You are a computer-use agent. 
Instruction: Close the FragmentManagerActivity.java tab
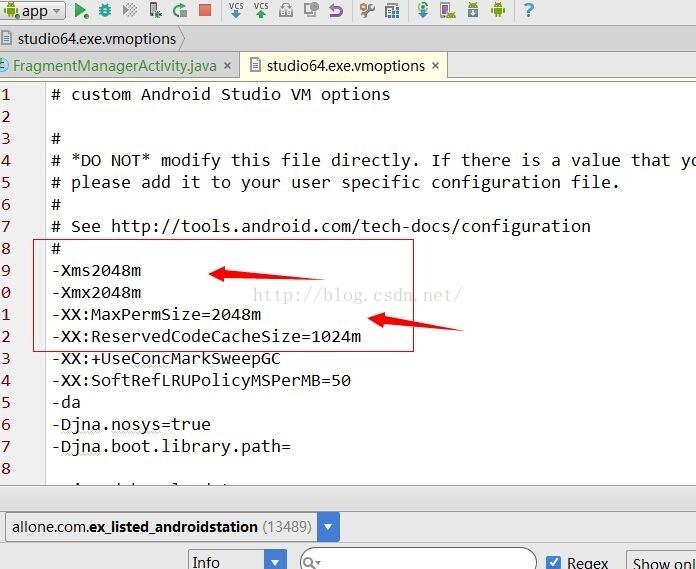click(227, 66)
